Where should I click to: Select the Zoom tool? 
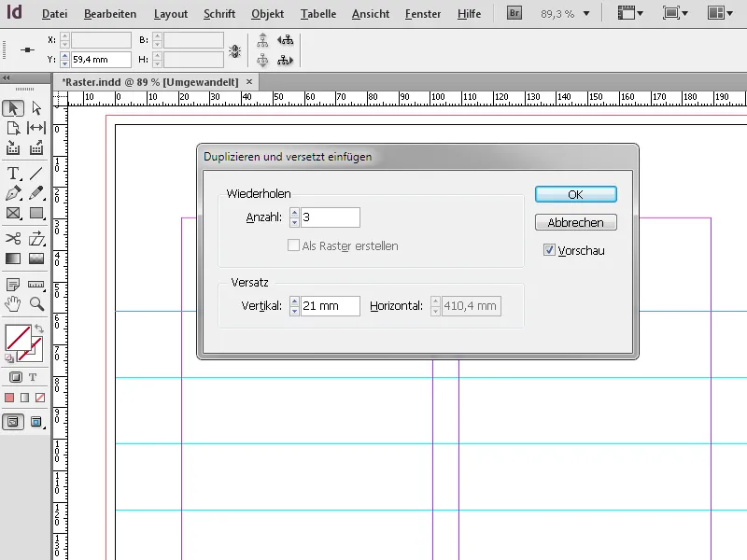point(36,304)
